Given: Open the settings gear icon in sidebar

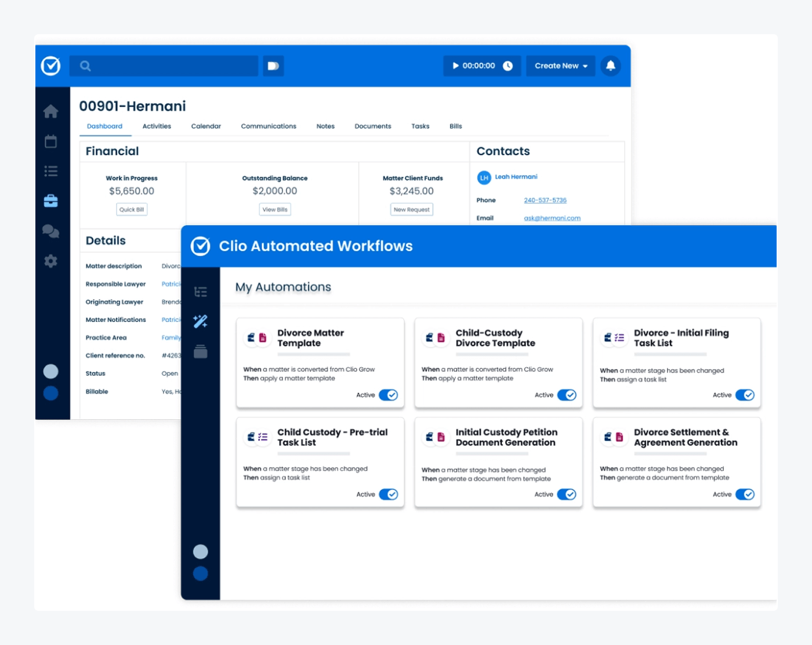Looking at the screenshot, I should tap(51, 261).
